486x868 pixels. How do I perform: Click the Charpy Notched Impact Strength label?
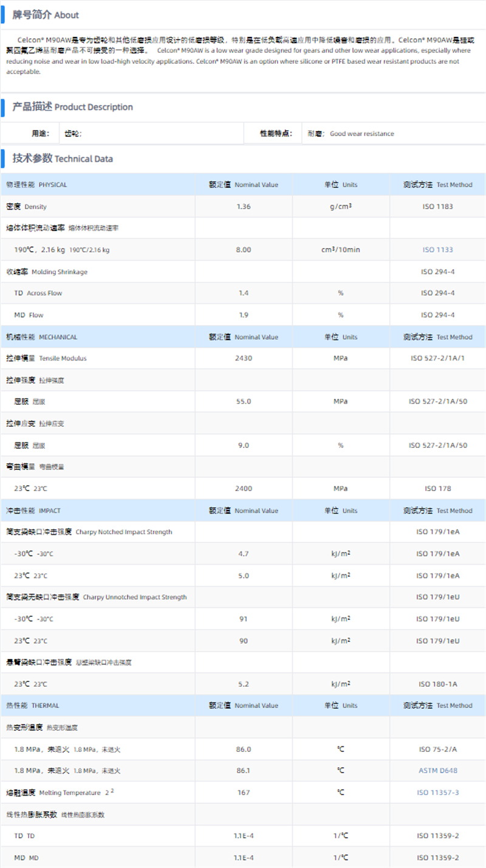pyautogui.click(x=89, y=532)
